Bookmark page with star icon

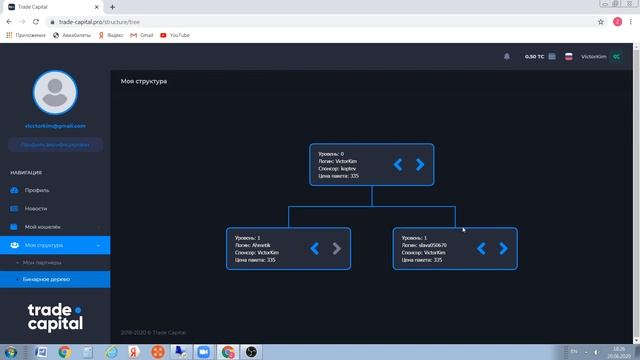pyautogui.click(x=600, y=22)
